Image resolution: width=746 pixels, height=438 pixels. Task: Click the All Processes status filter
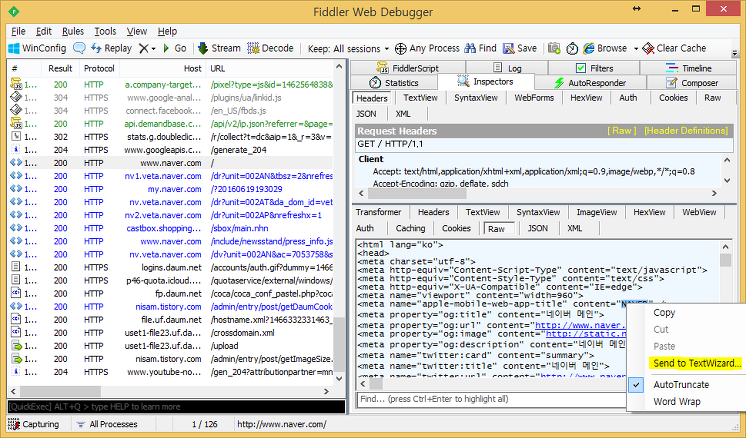point(108,424)
